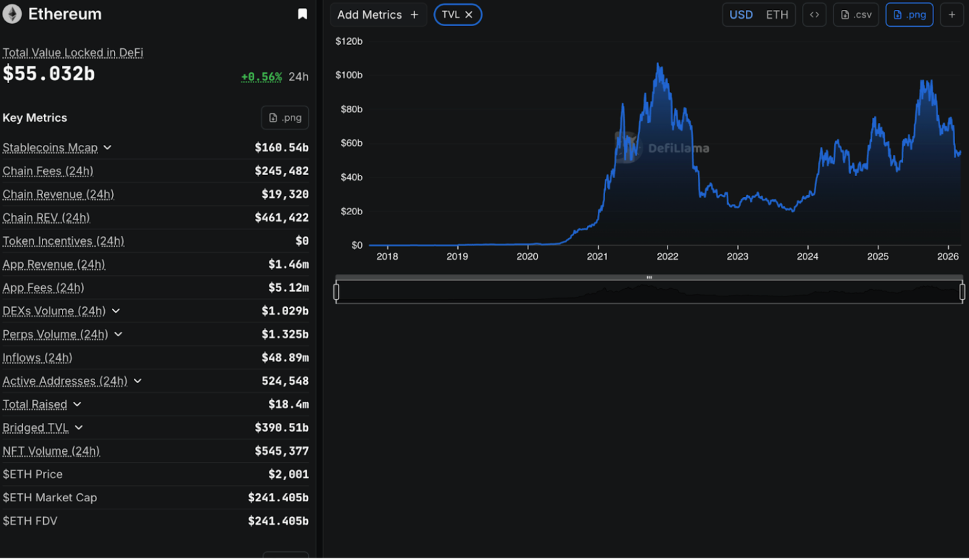Click the plus icon in Add Metrics
Image resolution: width=969 pixels, height=560 pixels.
point(414,14)
